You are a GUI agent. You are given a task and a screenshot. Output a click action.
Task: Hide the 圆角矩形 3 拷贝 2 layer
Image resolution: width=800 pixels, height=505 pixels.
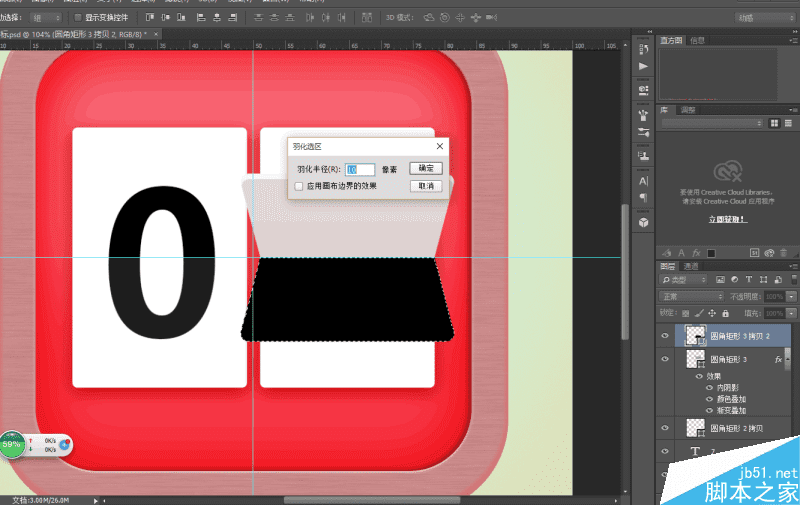[665, 336]
